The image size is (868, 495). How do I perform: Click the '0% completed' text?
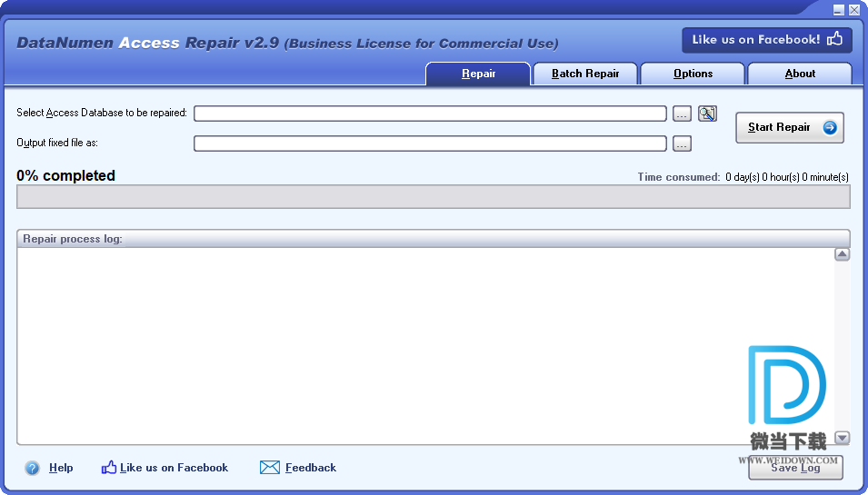click(65, 176)
